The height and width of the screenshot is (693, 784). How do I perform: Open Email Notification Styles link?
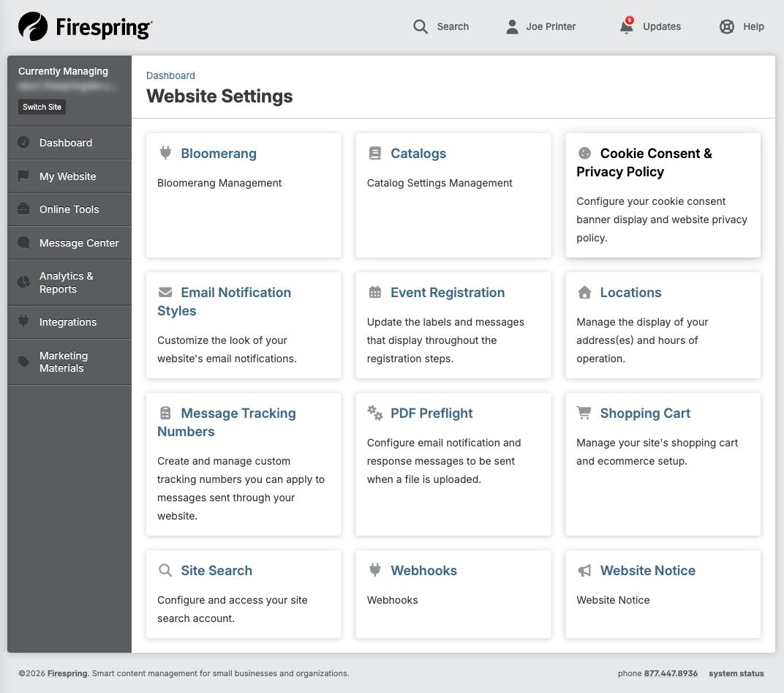(224, 301)
